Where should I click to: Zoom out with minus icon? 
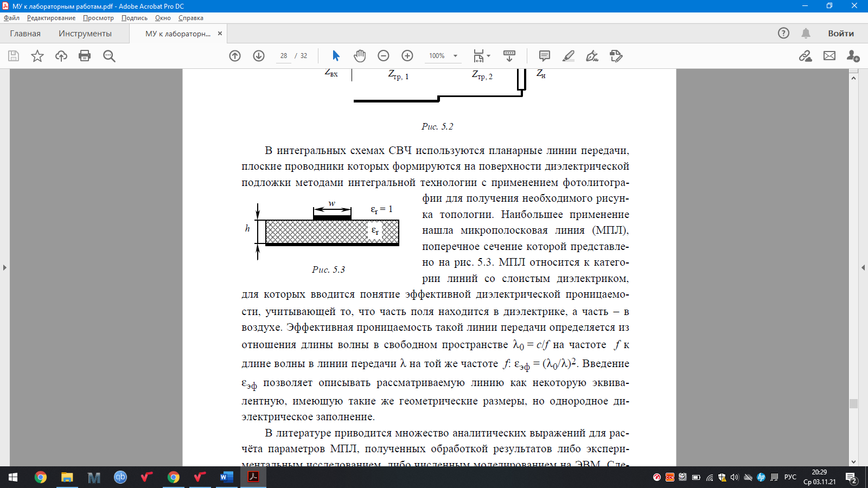[384, 56]
